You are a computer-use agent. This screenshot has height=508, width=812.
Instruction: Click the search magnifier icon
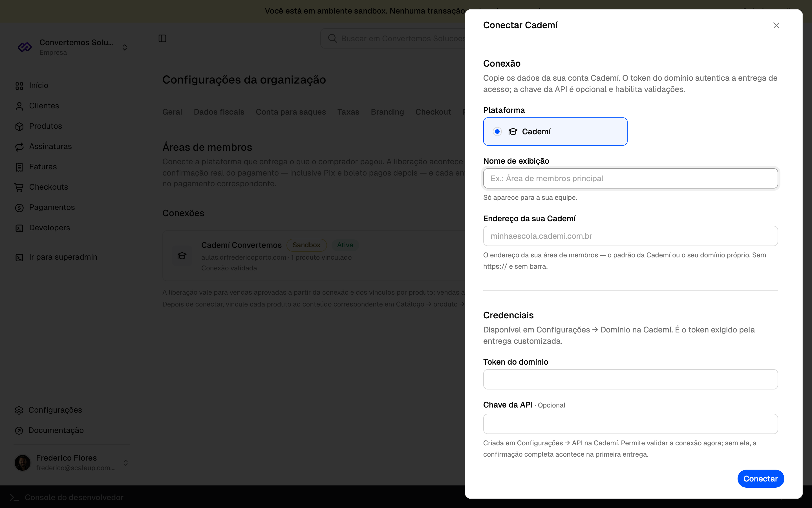(x=332, y=38)
